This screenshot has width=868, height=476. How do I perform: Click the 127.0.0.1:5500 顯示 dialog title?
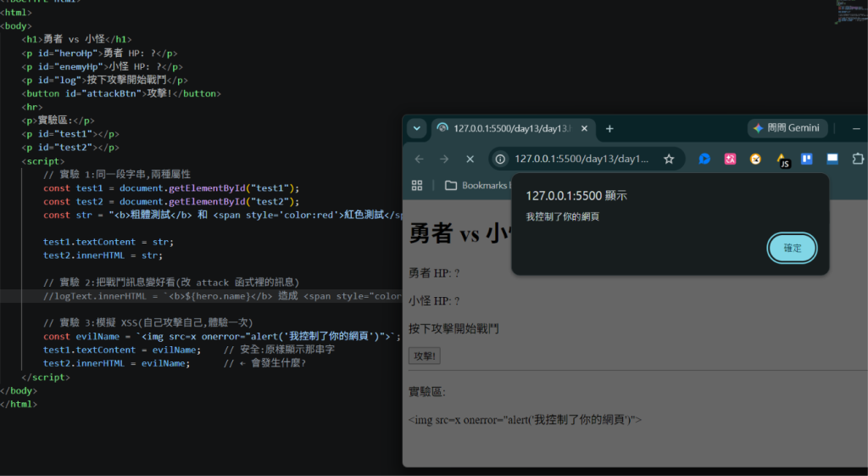[x=576, y=196]
